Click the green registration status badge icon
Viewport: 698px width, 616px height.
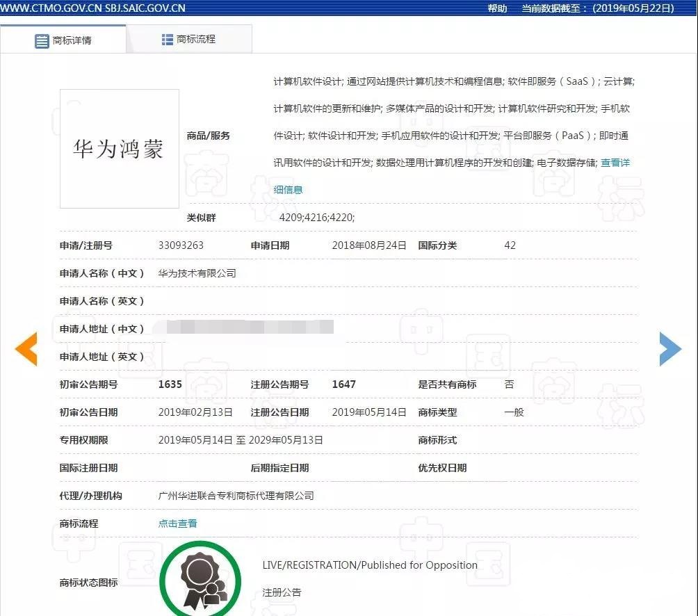[x=200, y=578]
